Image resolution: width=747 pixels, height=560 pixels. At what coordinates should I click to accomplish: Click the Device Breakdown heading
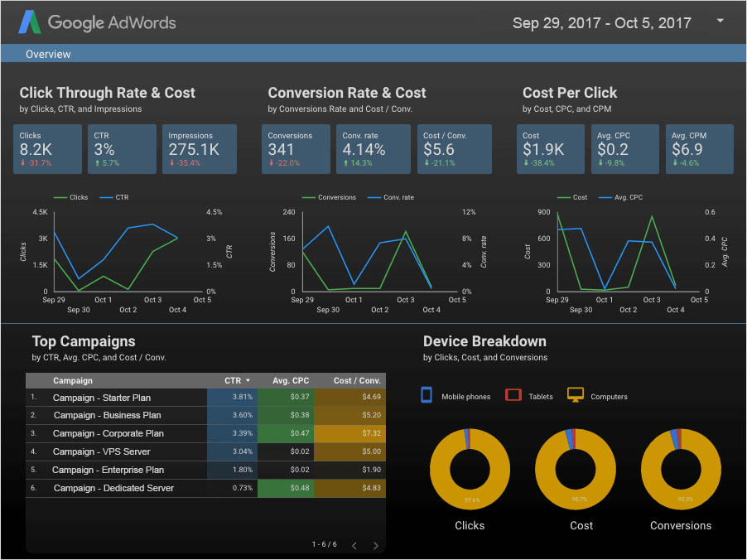tap(484, 341)
